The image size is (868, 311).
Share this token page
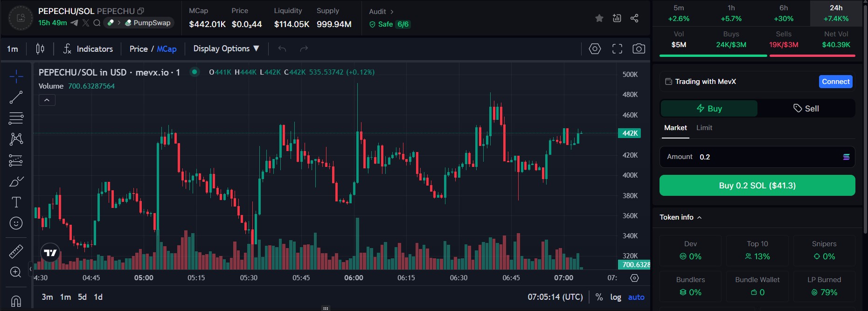[x=634, y=18]
